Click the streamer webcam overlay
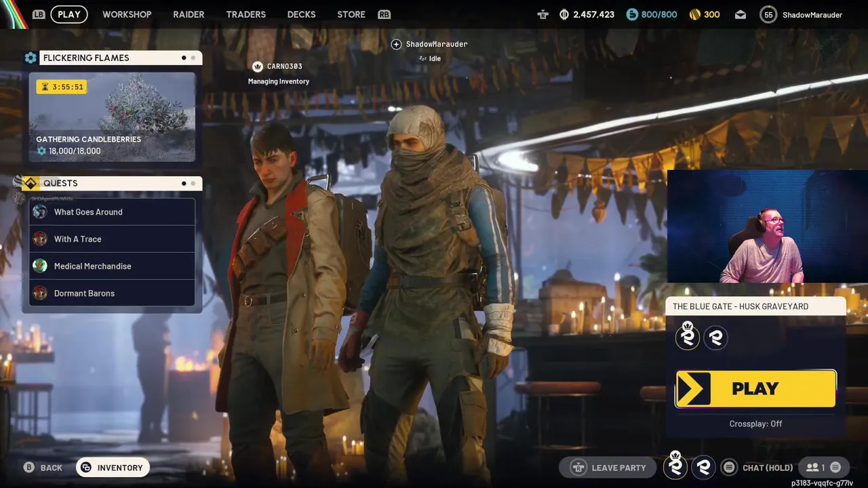868x488 pixels. point(767,226)
